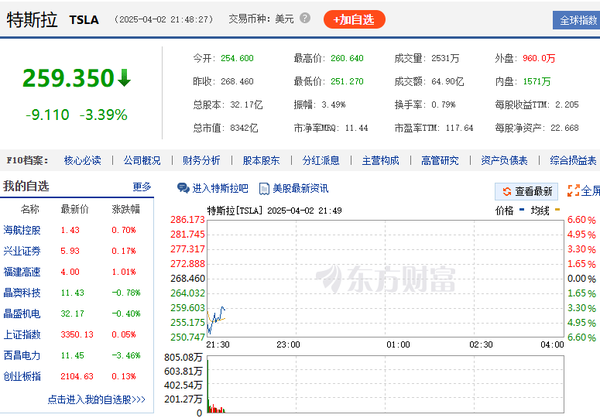Click the -9.110 price change value

tap(47, 115)
